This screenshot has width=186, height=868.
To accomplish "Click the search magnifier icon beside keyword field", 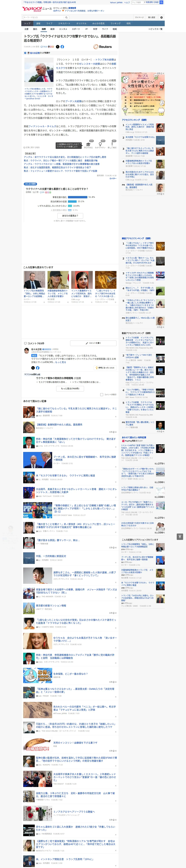I will 66,18.
